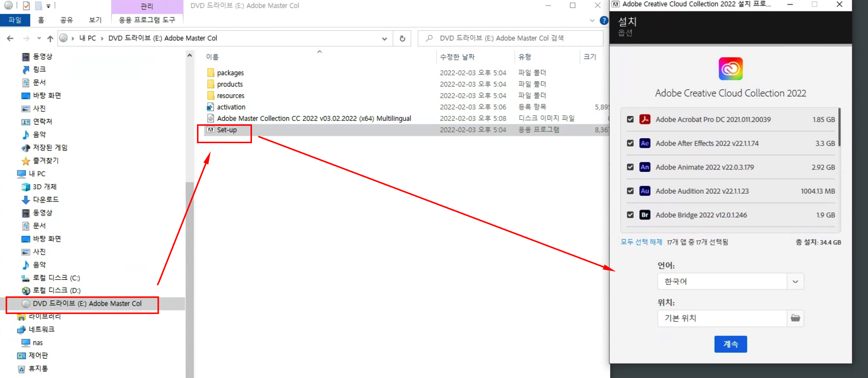Open 응용 프로그램 도구 tab
This screenshot has height=378, width=868.
coord(147,20)
